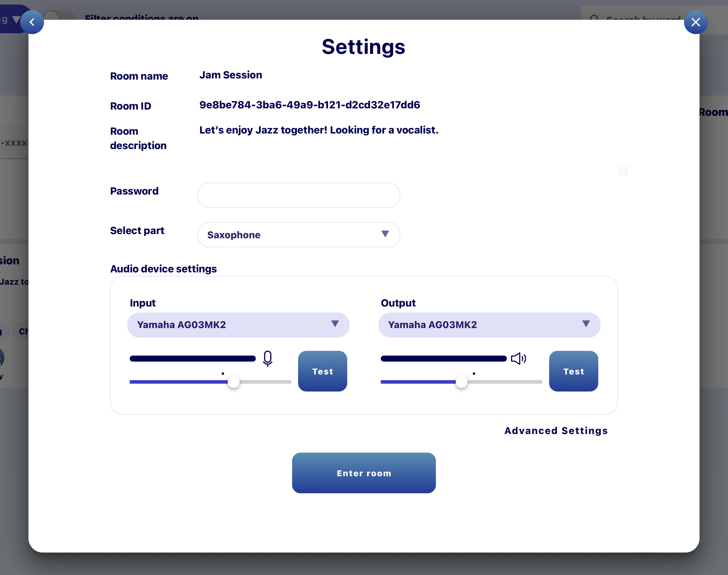Close the Settings dialog
728x575 pixels.
pyautogui.click(x=695, y=22)
